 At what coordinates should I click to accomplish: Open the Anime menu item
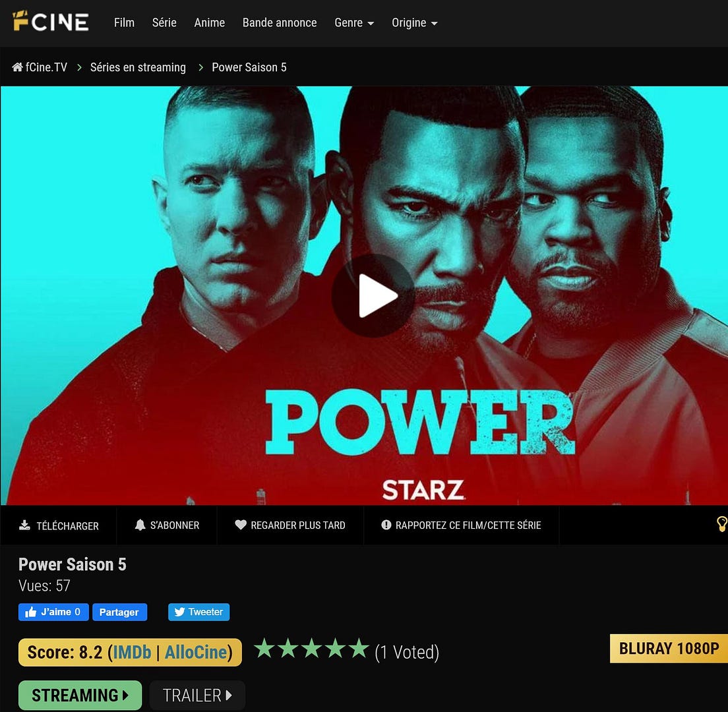(210, 22)
